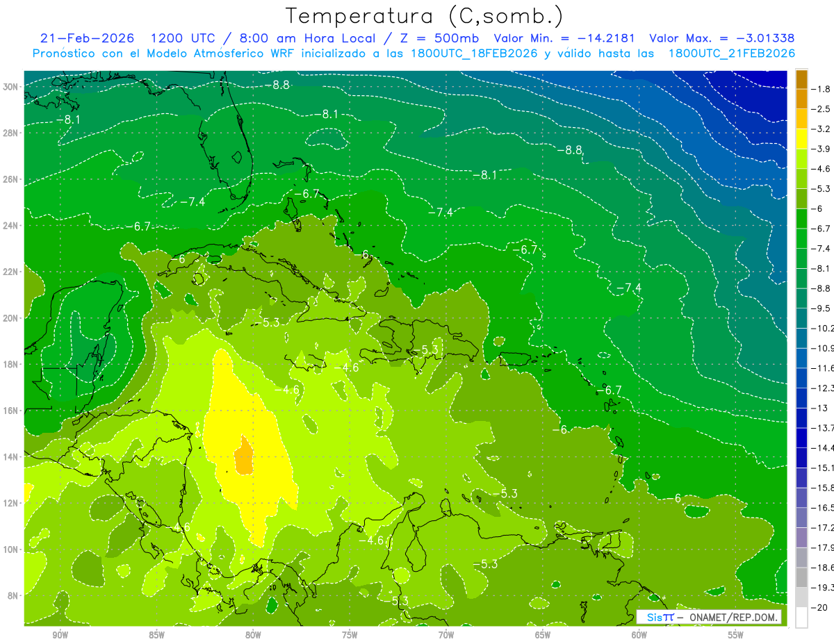Pick the light gray swatch just above -20
The height and width of the screenshot is (644, 834).
point(801,597)
